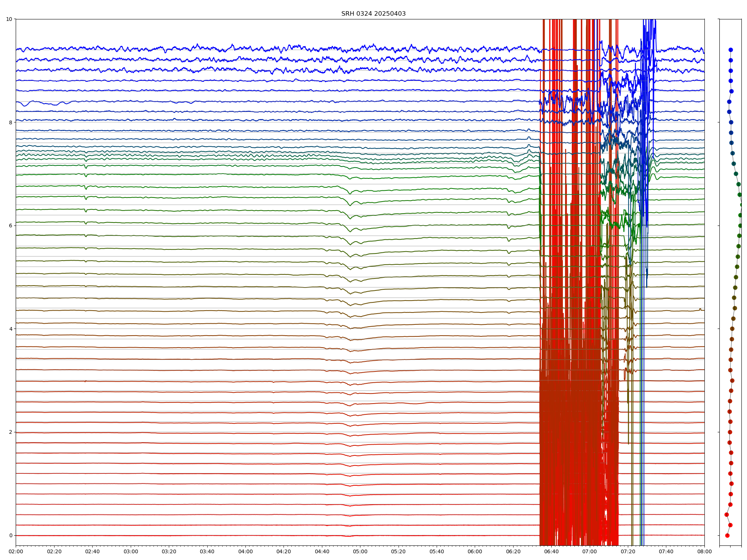Screen dimensions: 747x560
Task: Click the topmost blue dot in right panel
Action: [x=731, y=50]
